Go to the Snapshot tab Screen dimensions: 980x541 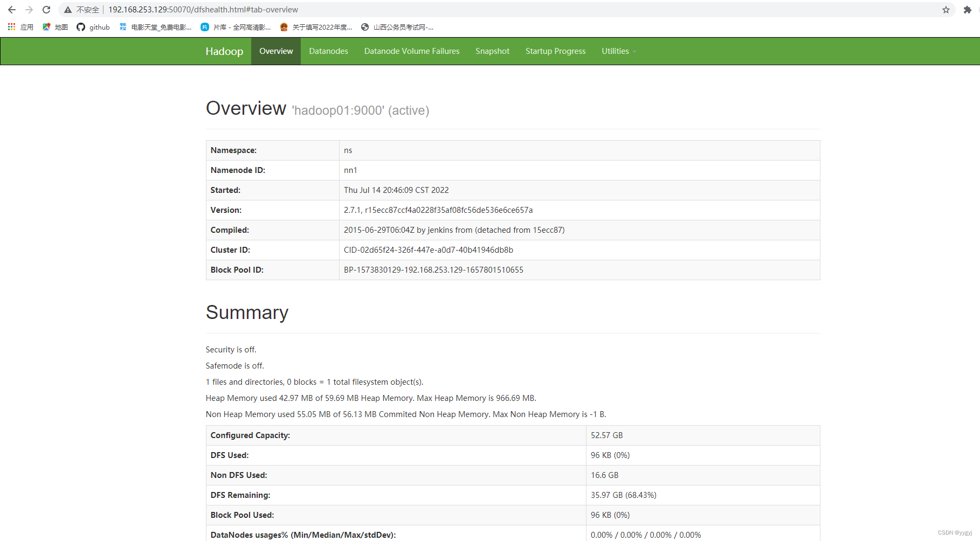[492, 51]
